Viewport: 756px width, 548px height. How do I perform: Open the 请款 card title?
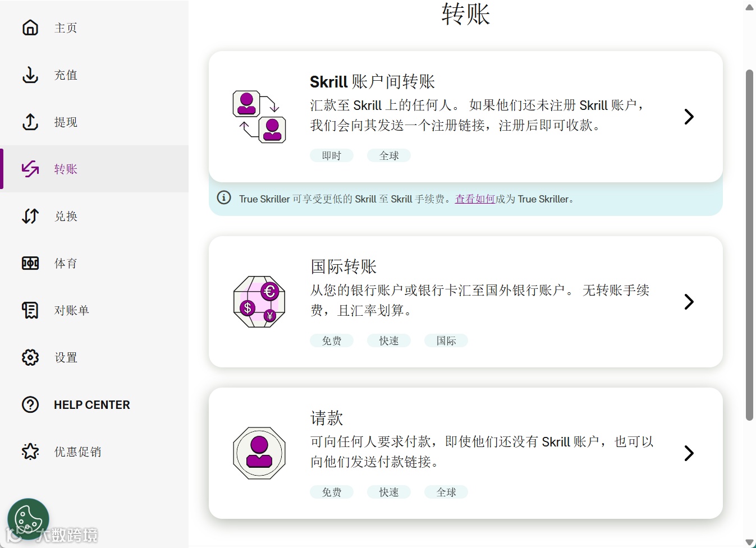point(327,418)
